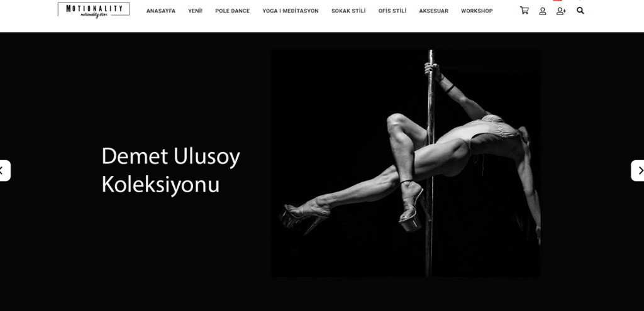
Task: Open search with the magnifier icon
Action: click(x=580, y=11)
